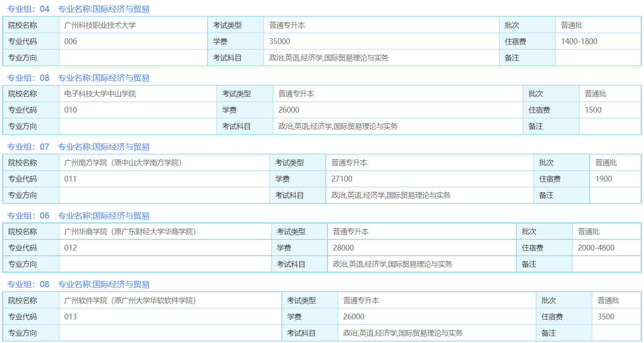Click major code 013
Viewport: 644px width, 343px height.
[x=71, y=317]
